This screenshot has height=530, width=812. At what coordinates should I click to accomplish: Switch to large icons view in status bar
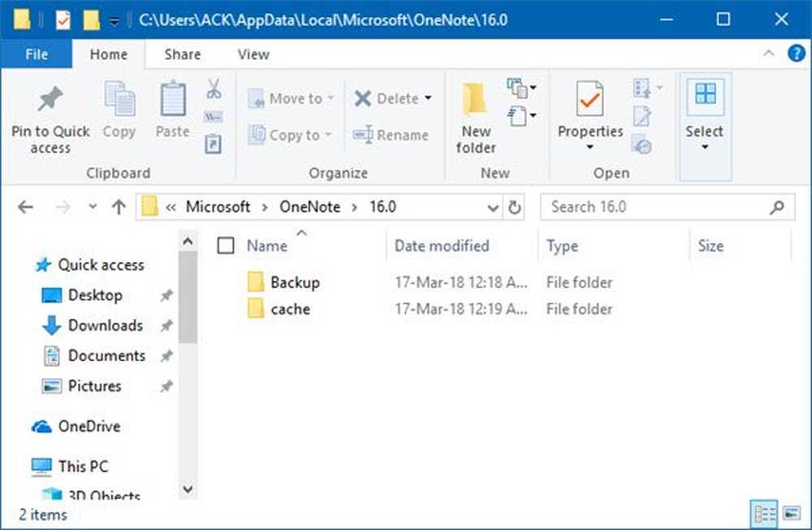[788, 514]
